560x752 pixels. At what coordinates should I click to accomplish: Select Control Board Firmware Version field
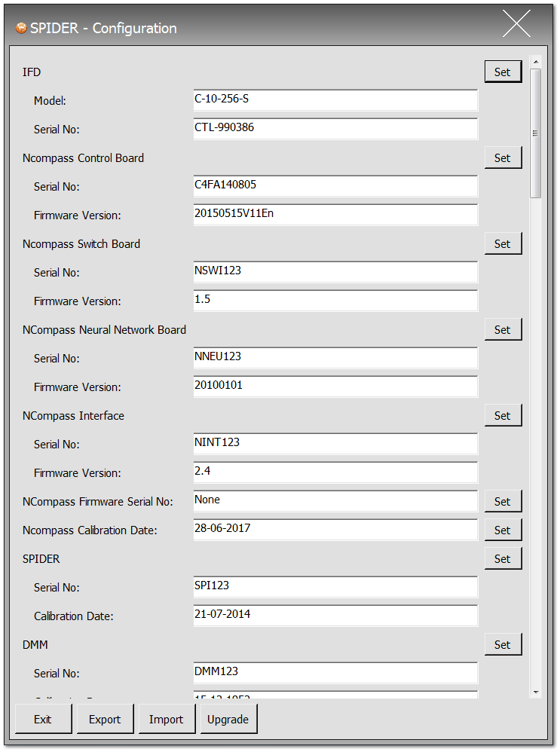[x=335, y=215]
